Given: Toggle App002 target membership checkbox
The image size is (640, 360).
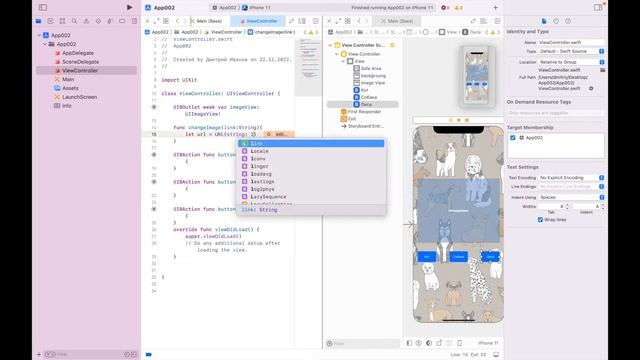Looking at the screenshot, I should point(513,138).
